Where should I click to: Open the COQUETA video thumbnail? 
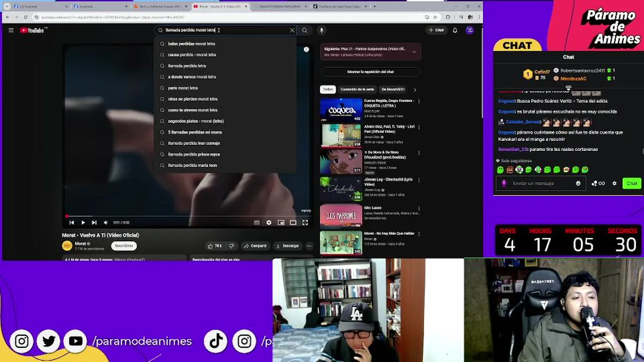pyautogui.click(x=341, y=110)
